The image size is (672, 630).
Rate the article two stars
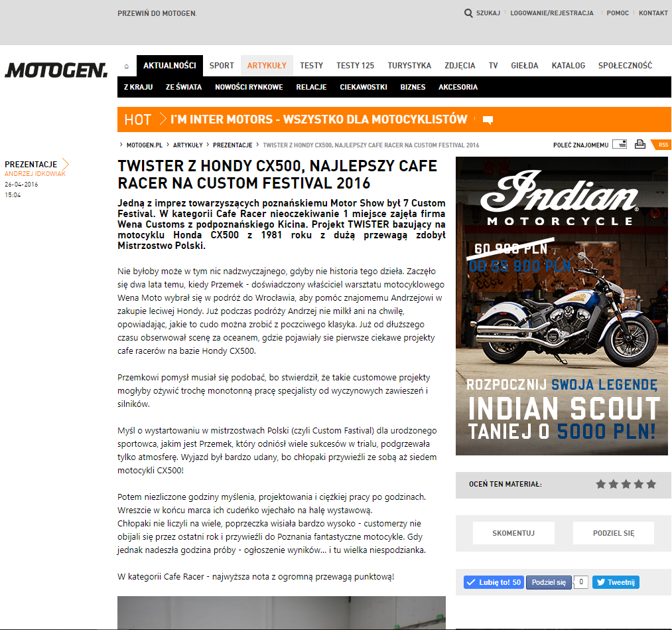[x=613, y=484]
